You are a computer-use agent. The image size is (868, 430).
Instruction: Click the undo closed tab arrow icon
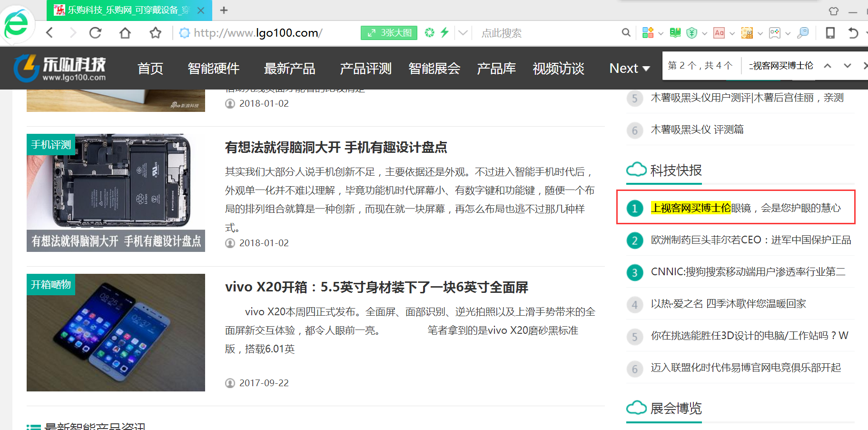[x=853, y=33]
